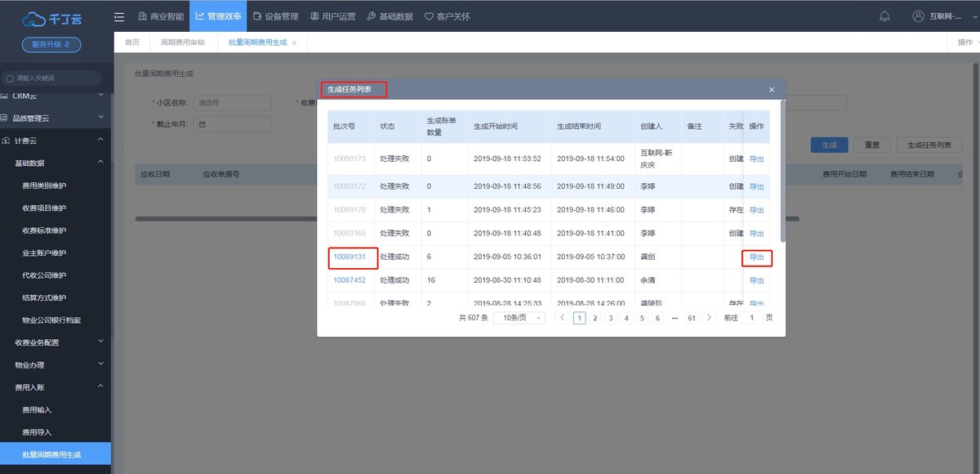Open 管理效率 top menu
Viewport: 980px width, 474px height.
[x=218, y=16]
